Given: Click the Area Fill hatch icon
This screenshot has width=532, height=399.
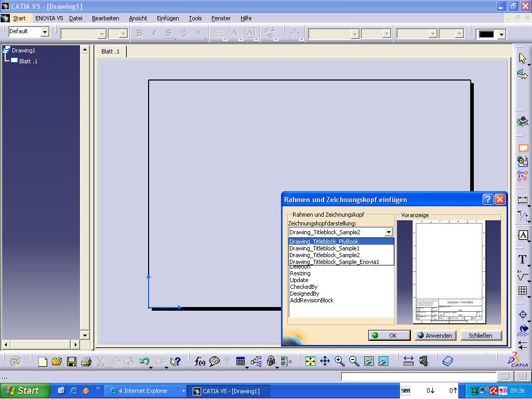Looking at the screenshot, I should point(523,330).
